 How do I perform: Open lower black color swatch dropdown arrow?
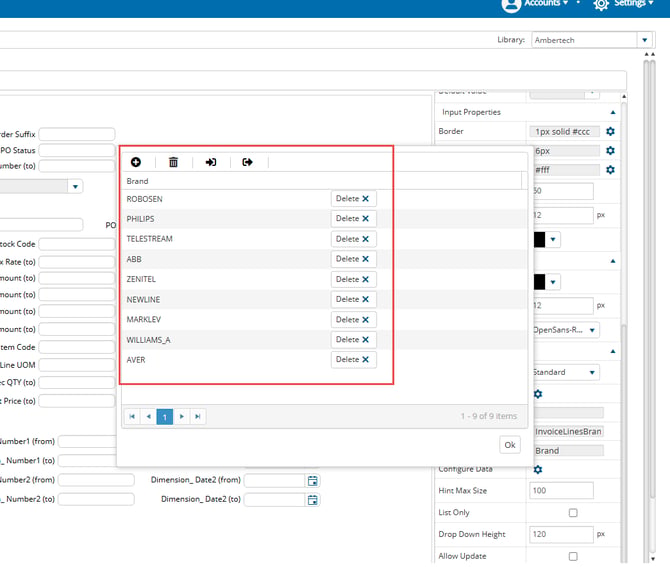(553, 282)
